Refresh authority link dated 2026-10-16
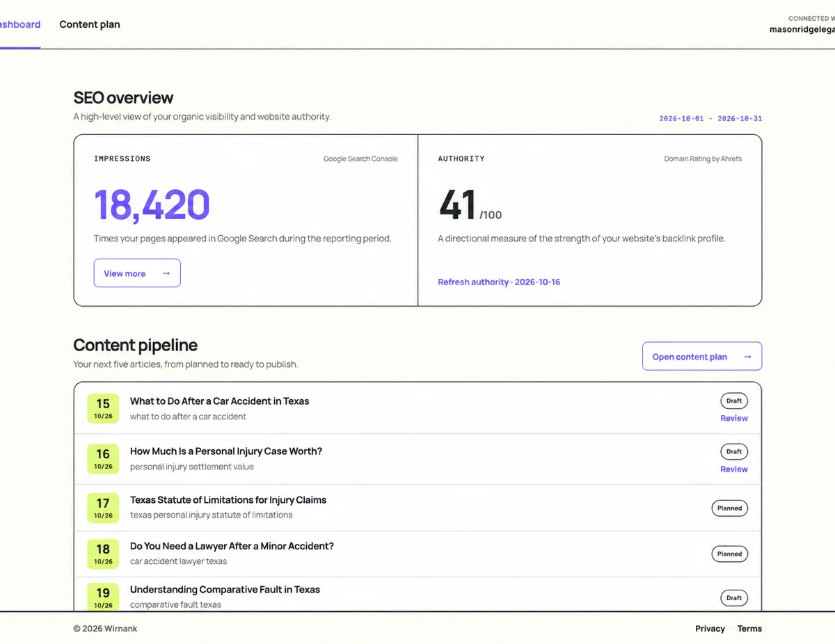 tap(499, 282)
